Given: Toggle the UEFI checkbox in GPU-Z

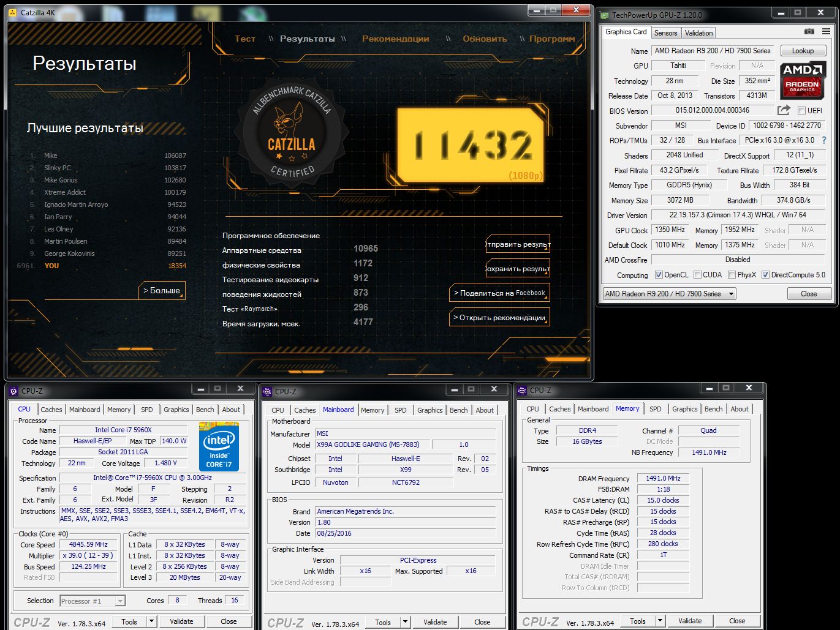Looking at the screenshot, I should coord(801,111).
